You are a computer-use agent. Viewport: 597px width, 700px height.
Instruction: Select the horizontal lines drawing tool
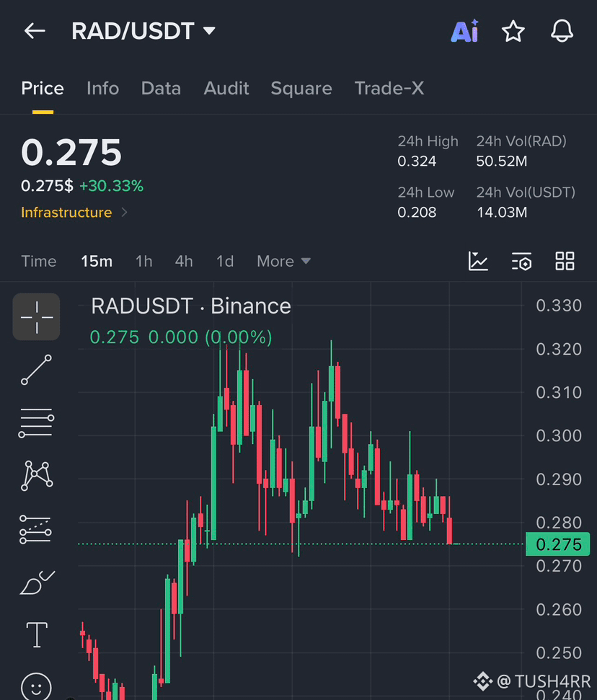click(x=36, y=422)
